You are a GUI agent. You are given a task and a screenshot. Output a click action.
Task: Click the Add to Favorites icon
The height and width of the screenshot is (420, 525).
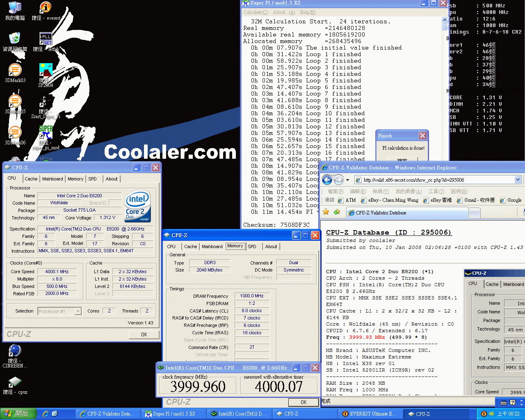point(337,212)
